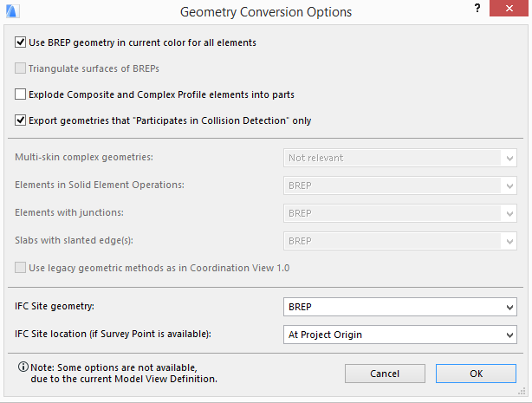Uncheck Use BREP geometry in current color

coord(21,42)
